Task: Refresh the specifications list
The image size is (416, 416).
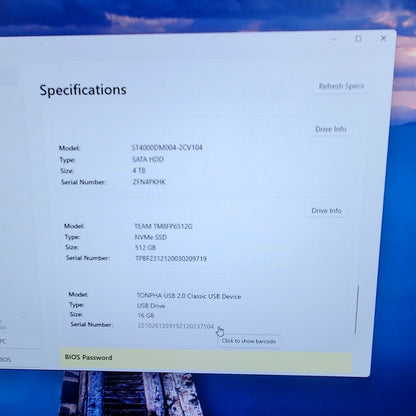Action: click(341, 86)
